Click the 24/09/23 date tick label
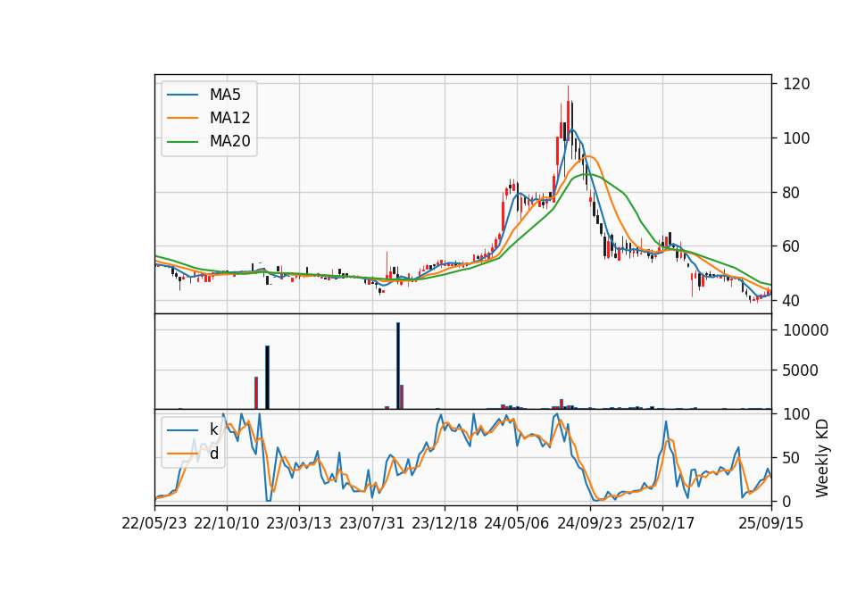Image resolution: width=857 pixels, height=616 pixels. [x=590, y=523]
